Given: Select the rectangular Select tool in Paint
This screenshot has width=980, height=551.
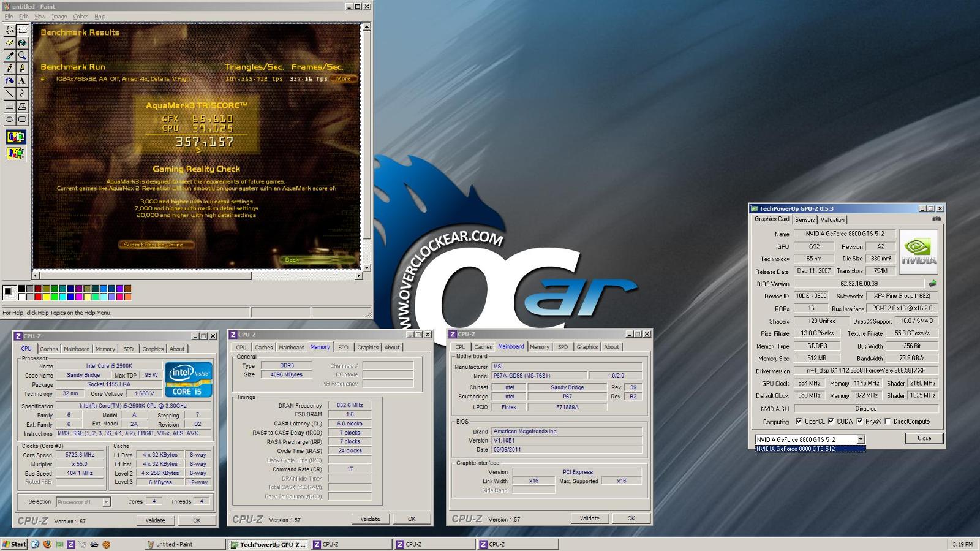Looking at the screenshot, I should point(22,30).
